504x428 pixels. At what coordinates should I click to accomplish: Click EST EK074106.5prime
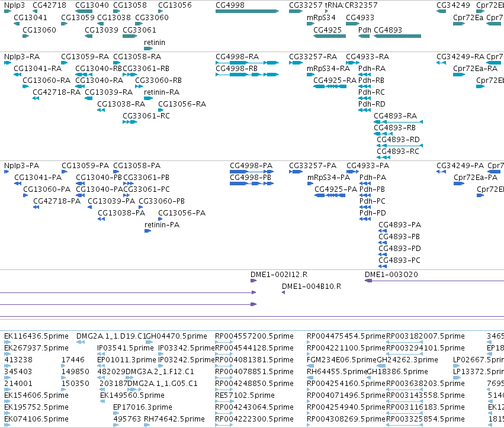[36, 419]
